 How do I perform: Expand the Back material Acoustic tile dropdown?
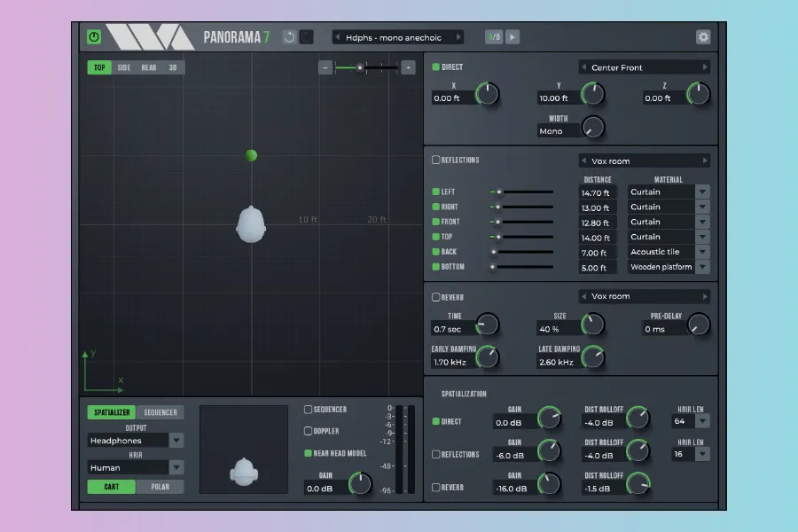[702, 252]
